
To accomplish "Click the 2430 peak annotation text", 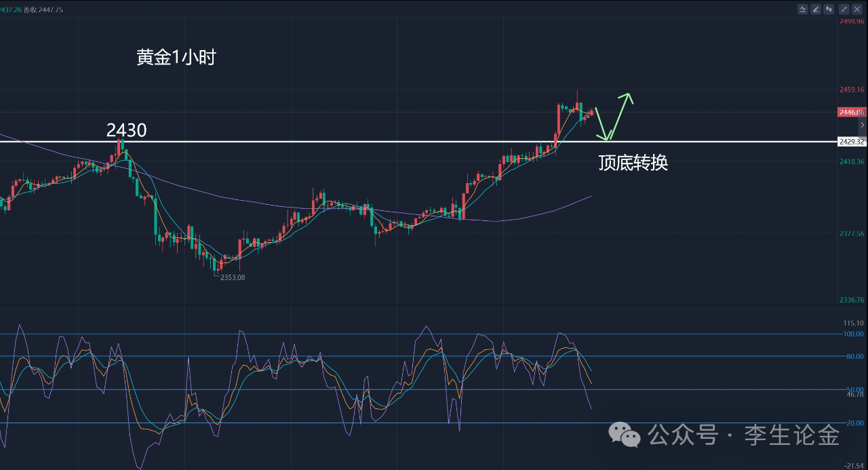I will (126, 130).
